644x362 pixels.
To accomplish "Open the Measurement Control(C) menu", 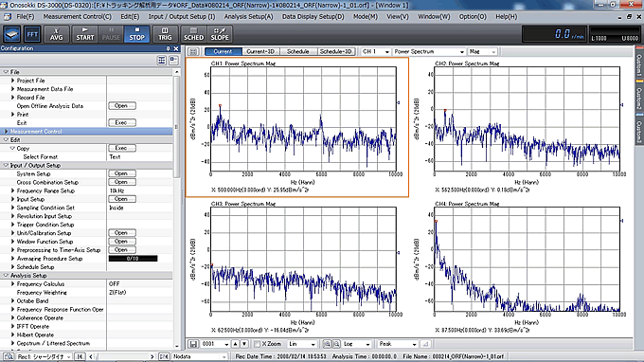I will point(78,17).
